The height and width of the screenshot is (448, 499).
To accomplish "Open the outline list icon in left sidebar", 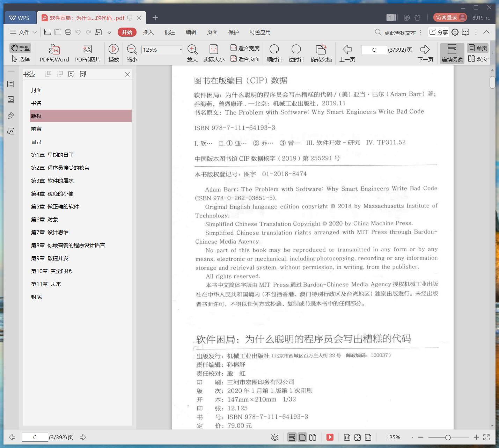I will 11,84.
